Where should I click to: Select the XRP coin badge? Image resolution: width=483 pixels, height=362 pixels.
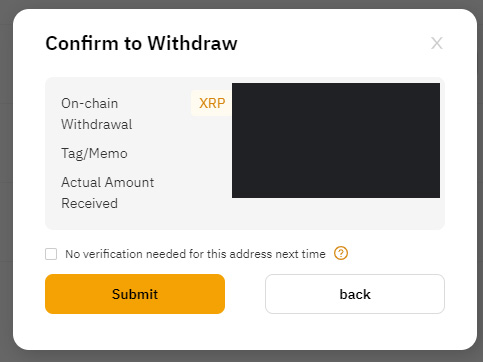pyautogui.click(x=212, y=103)
